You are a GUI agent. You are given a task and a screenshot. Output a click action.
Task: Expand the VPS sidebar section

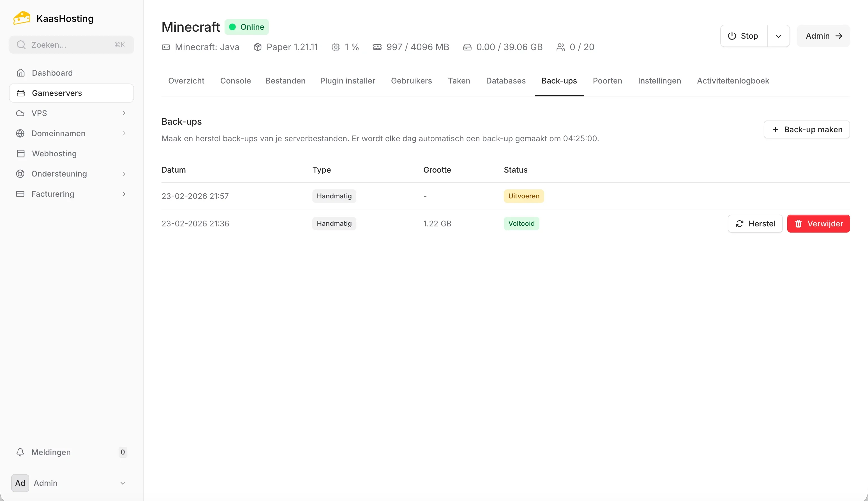point(124,113)
